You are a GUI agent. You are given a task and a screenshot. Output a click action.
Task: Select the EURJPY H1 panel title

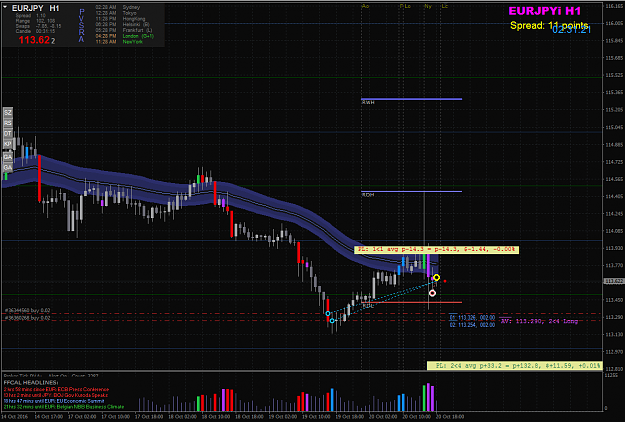tap(35, 8)
